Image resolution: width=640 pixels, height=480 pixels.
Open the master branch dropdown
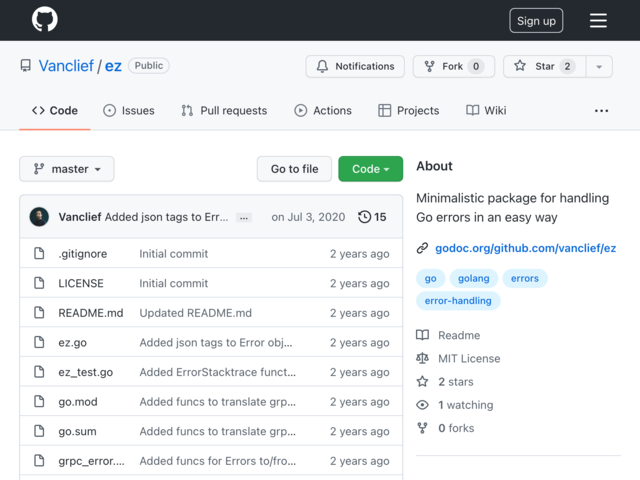[x=67, y=169]
